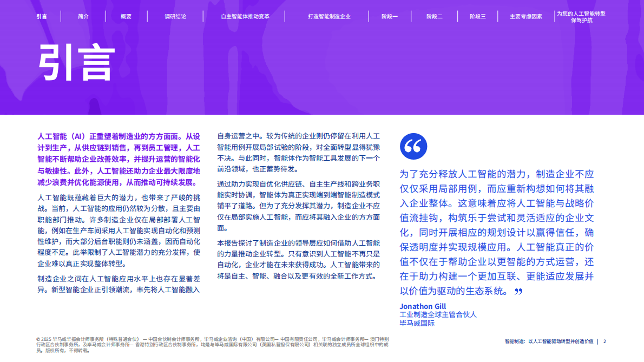Select the 阶段二 navigation tab

coord(434,16)
